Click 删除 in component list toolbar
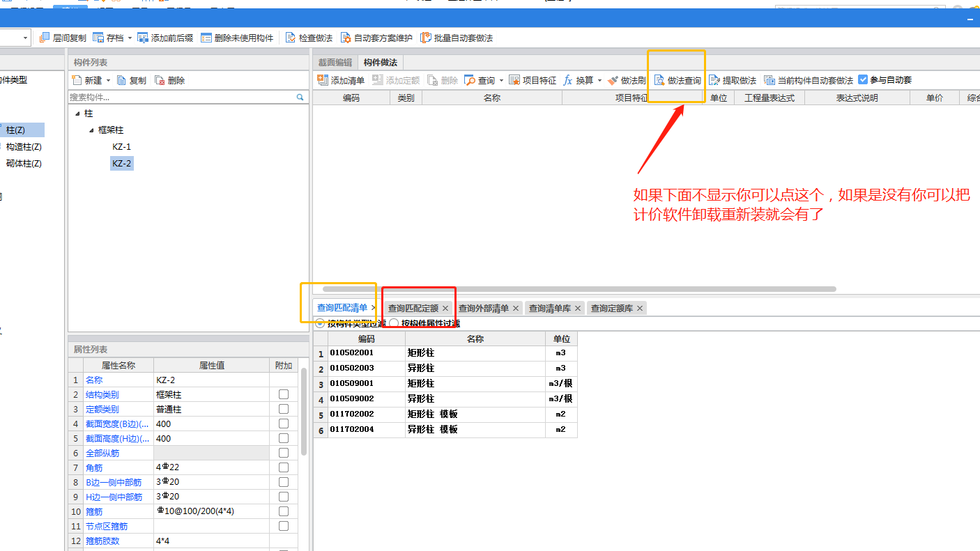The width and height of the screenshot is (980, 551). 170,80
